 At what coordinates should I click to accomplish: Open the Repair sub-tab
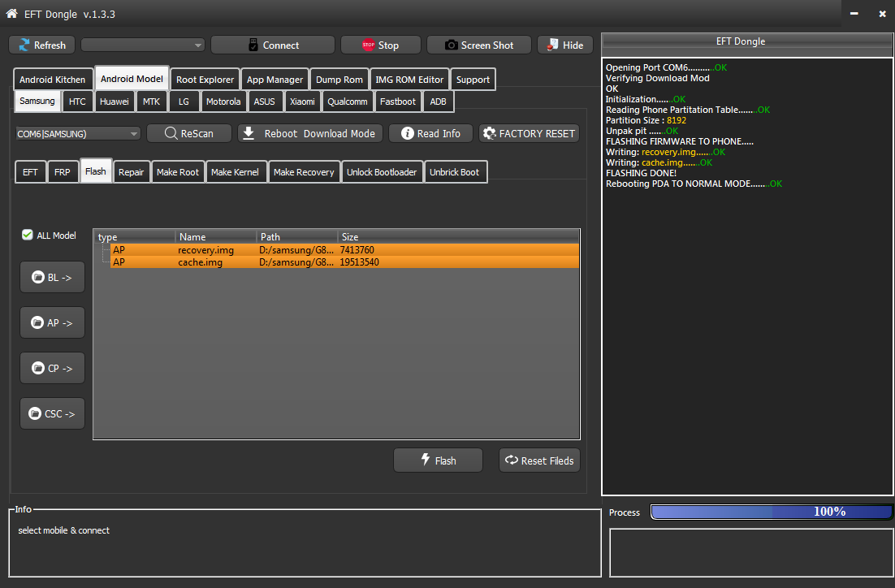tap(132, 172)
